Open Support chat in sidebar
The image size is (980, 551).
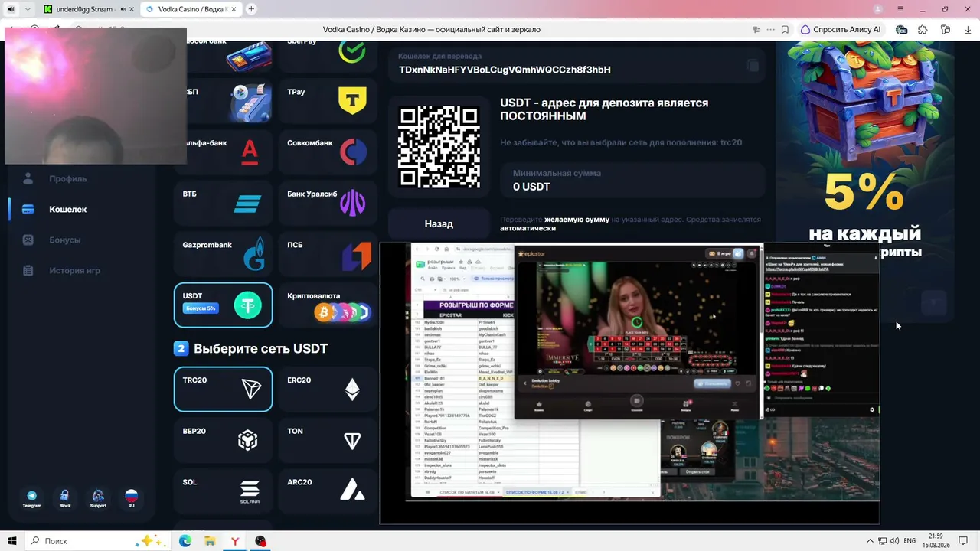98,499
